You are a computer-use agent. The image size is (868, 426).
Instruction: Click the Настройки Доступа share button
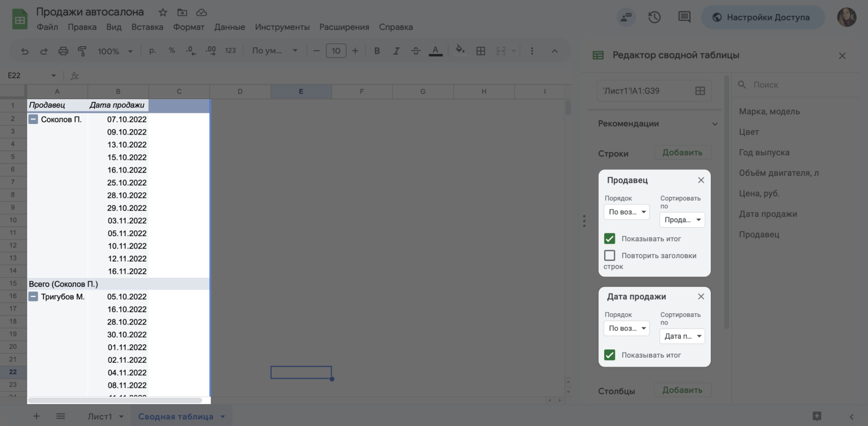[x=762, y=17]
